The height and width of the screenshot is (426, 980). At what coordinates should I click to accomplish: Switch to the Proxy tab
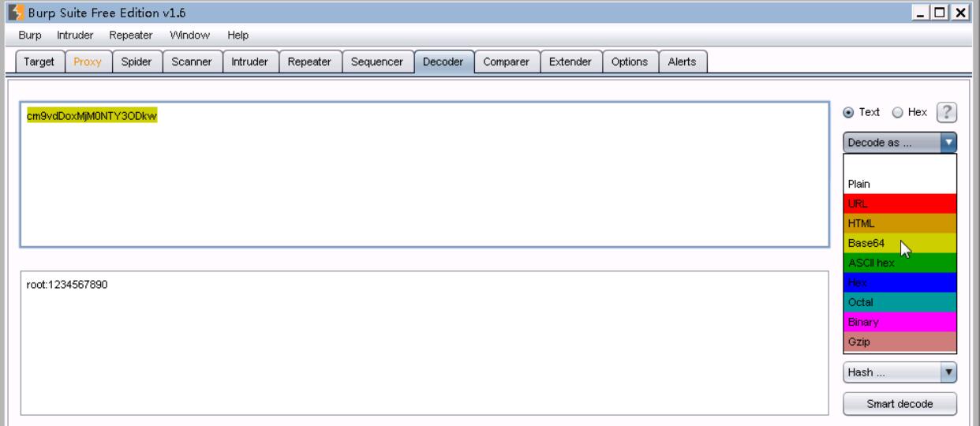click(88, 62)
